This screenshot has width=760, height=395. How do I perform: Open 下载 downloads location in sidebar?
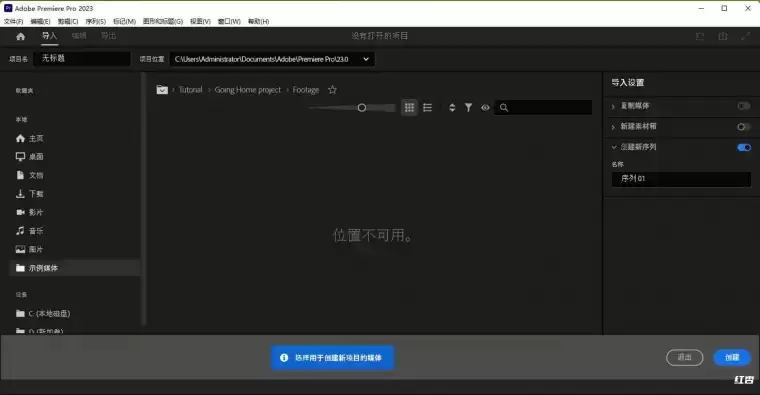point(30,194)
